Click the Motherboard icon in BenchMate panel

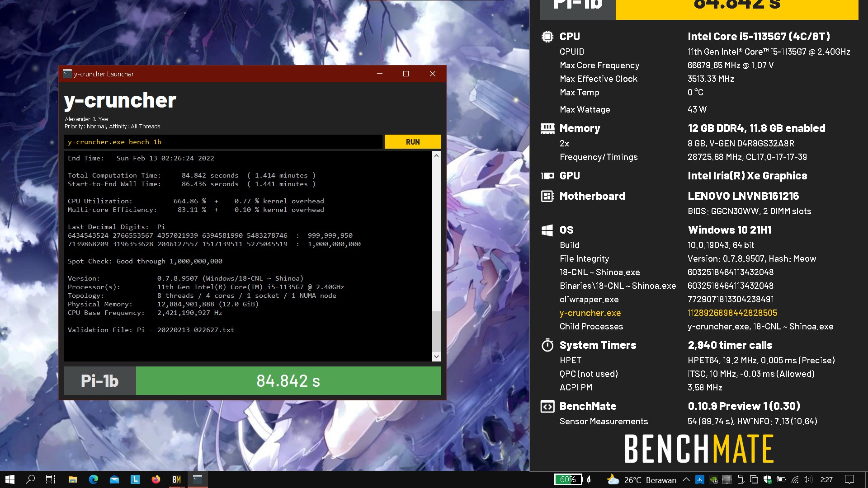click(547, 196)
